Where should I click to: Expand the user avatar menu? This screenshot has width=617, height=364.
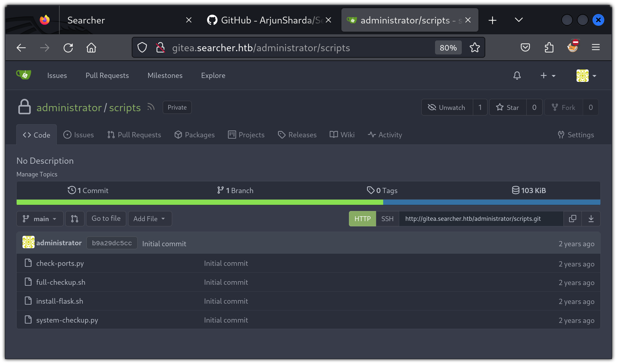(586, 76)
